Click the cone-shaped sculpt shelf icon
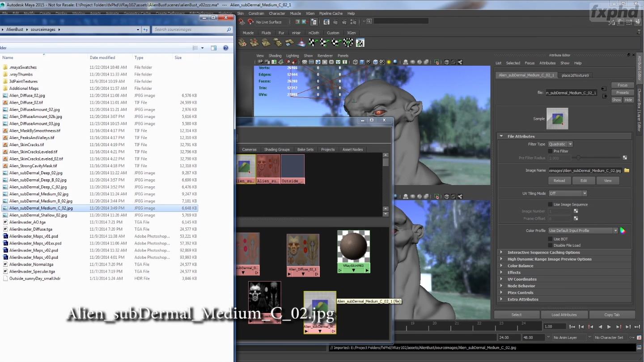The image size is (644, 362). pos(301,42)
